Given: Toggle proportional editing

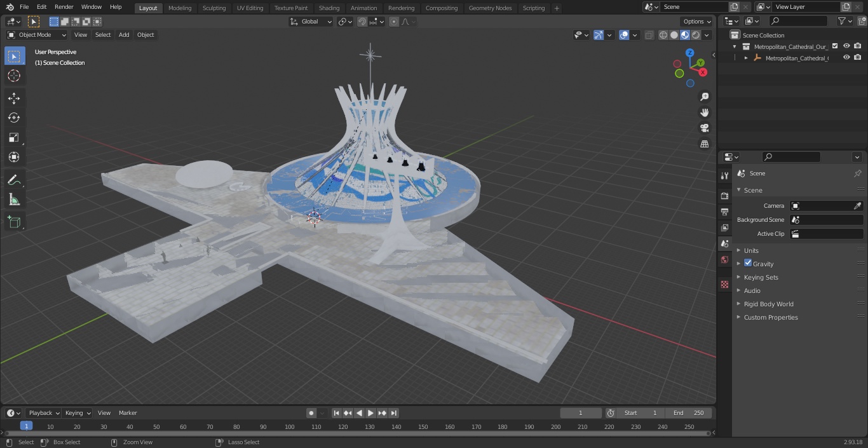Looking at the screenshot, I should coord(394,22).
